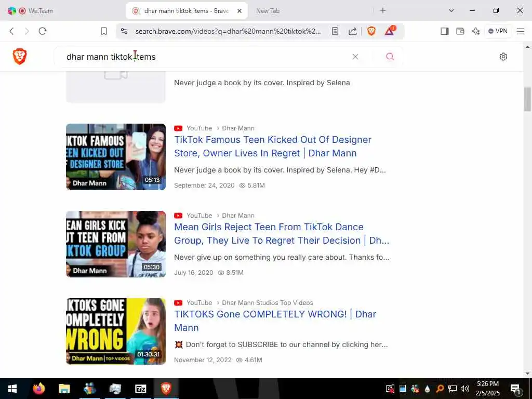The image size is (532, 399).
Task: Click 'Dhar Mann Studios Top Videos' source text
Action: (268, 303)
